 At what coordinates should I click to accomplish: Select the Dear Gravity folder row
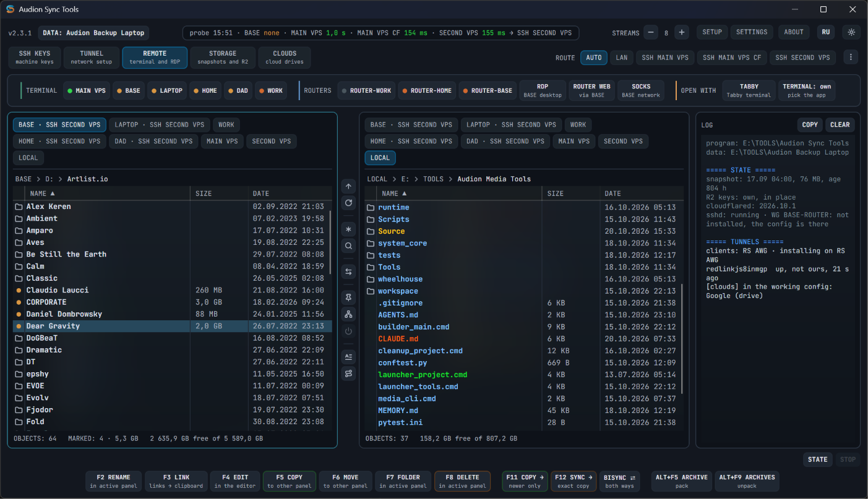click(172, 326)
